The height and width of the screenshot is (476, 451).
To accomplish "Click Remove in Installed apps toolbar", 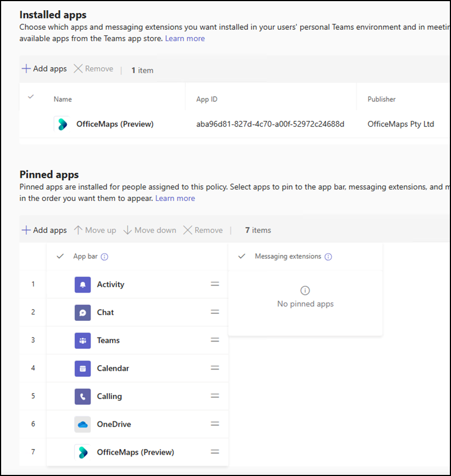I will 93,69.
